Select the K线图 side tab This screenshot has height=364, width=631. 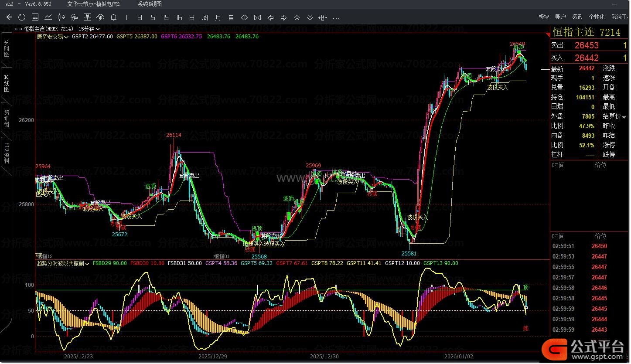pos(7,84)
